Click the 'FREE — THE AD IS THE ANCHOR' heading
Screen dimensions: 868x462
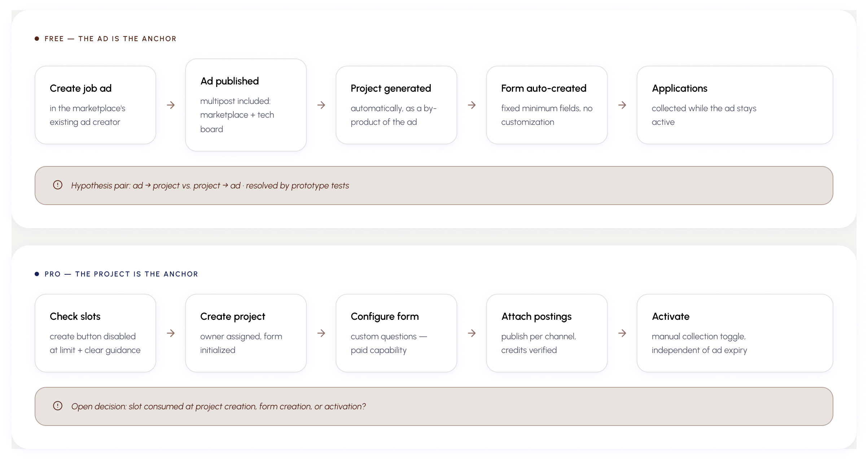tap(110, 39)
